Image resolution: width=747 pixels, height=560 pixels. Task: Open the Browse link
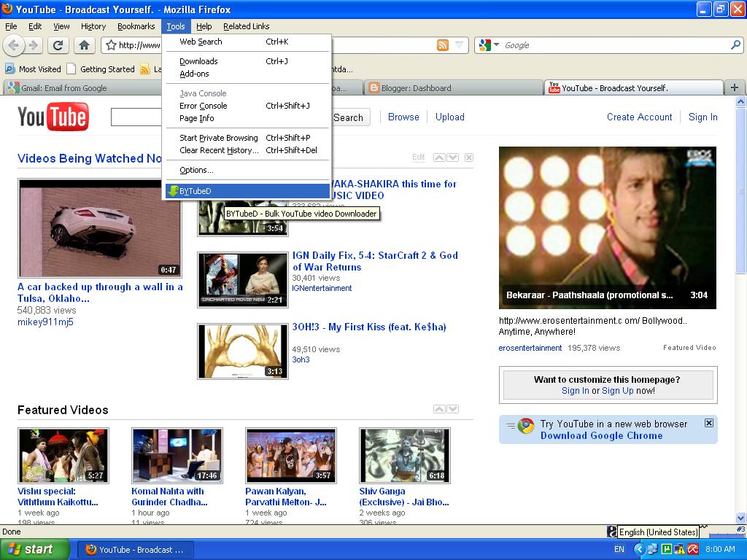403,117
